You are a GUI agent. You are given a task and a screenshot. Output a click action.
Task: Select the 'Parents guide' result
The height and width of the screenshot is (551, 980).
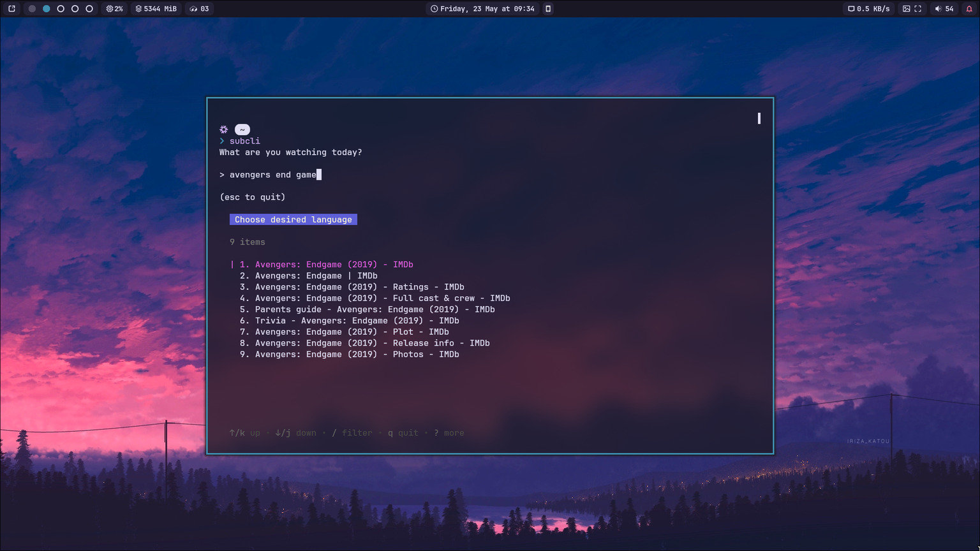tap(367, 309)
